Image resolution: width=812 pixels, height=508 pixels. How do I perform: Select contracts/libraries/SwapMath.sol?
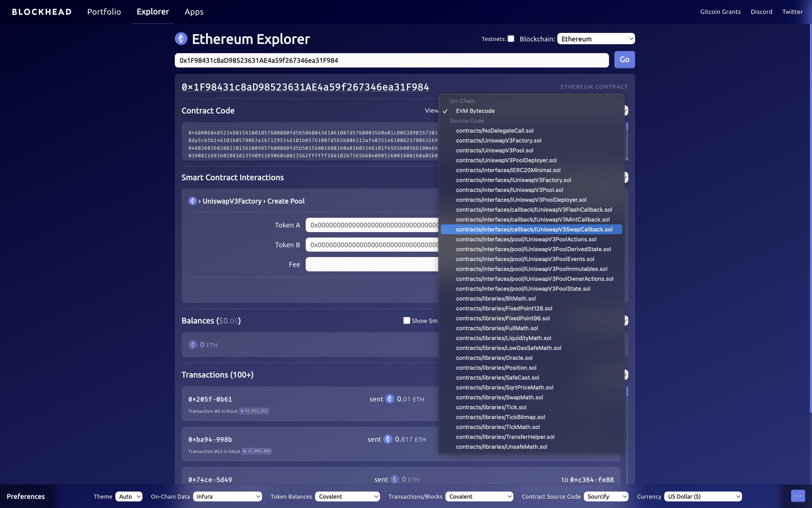tap(531, 397)
